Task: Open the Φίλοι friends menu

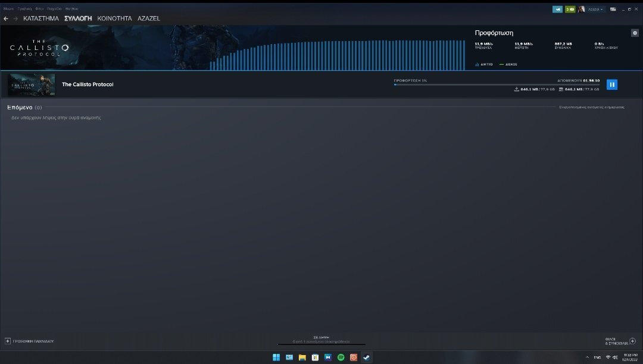Action: [39, 8]
